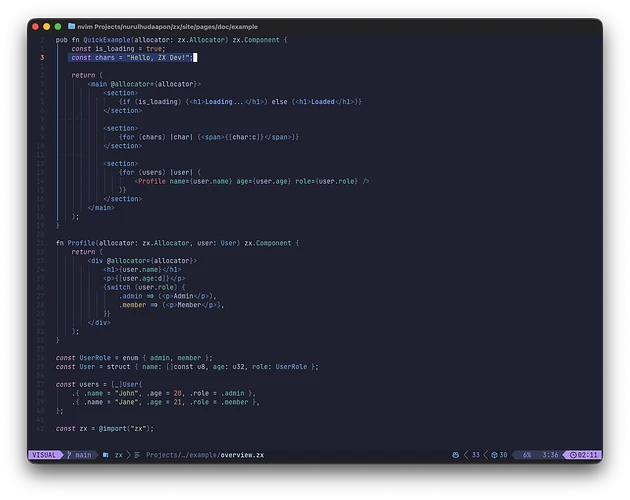
Task: Click the 3:36 cursor position indicator
Action: (x=549, y=454)
